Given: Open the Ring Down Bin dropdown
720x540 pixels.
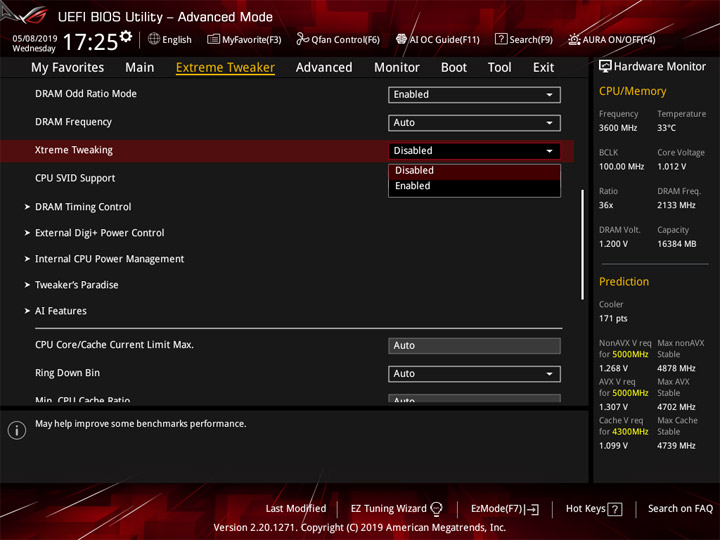Looking at the screenshot, I should click(474, 374).
